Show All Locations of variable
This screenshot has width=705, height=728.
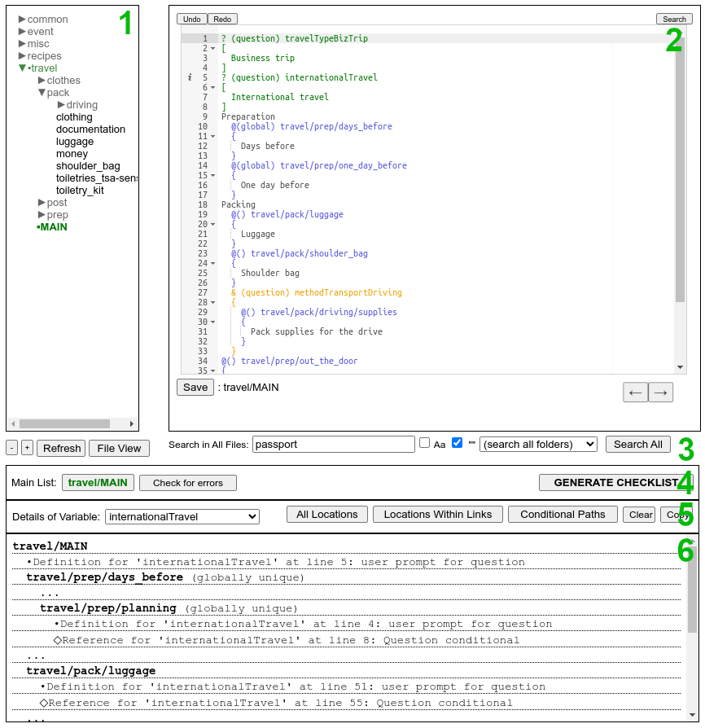[327, 515]
